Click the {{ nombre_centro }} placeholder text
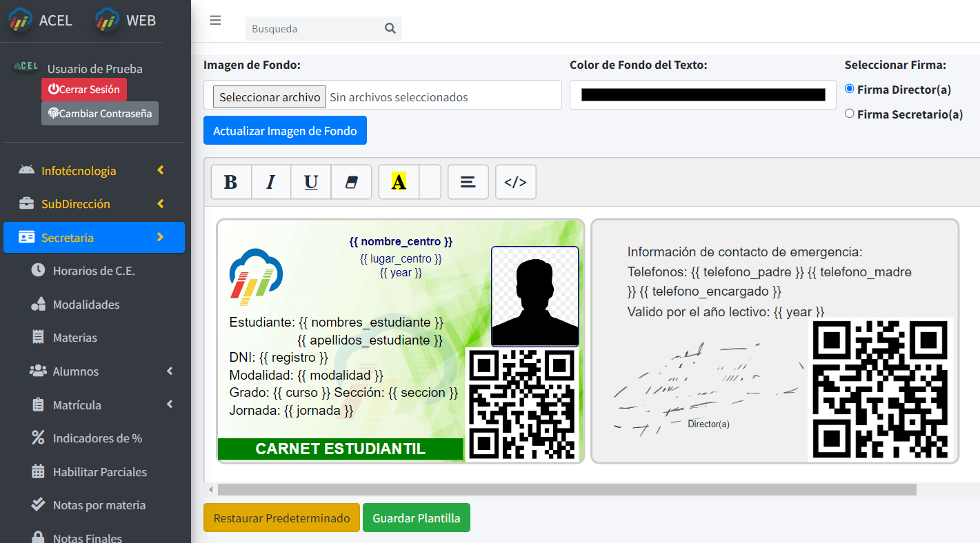The image size is (980, 543). (401, 241)
